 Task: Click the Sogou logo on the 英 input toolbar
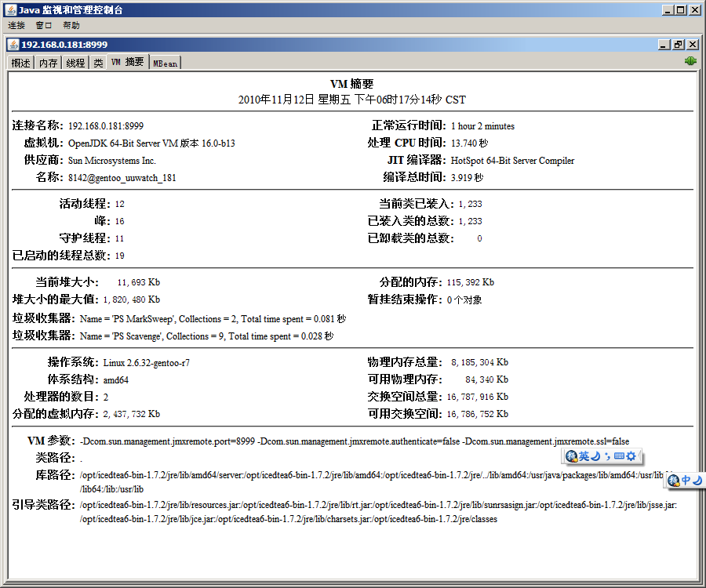[x=572, y=456]
